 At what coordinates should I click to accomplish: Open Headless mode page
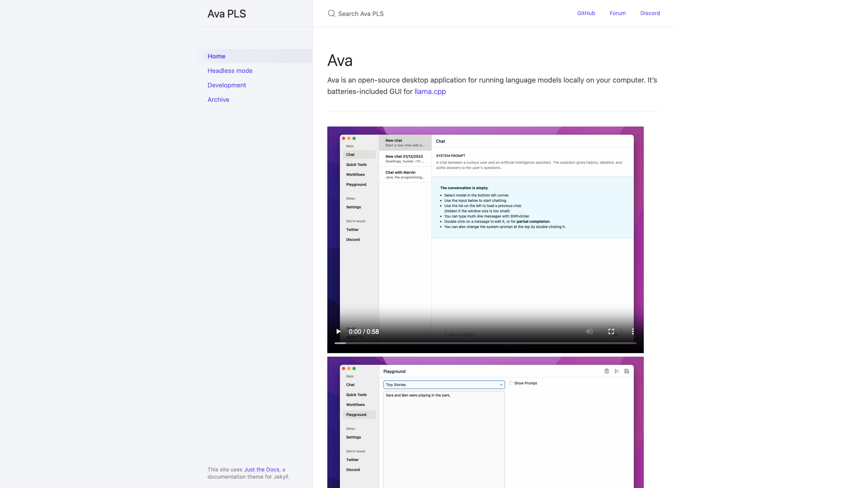[230, 71]
